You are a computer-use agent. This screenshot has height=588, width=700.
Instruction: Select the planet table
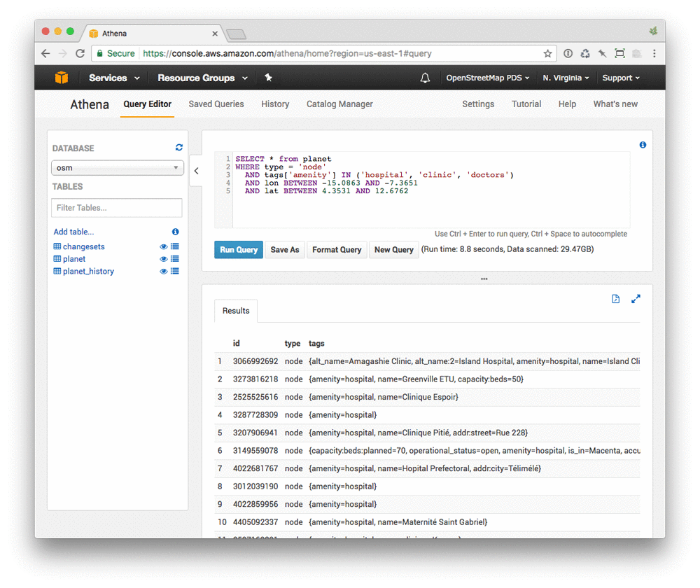coord(73,259)
